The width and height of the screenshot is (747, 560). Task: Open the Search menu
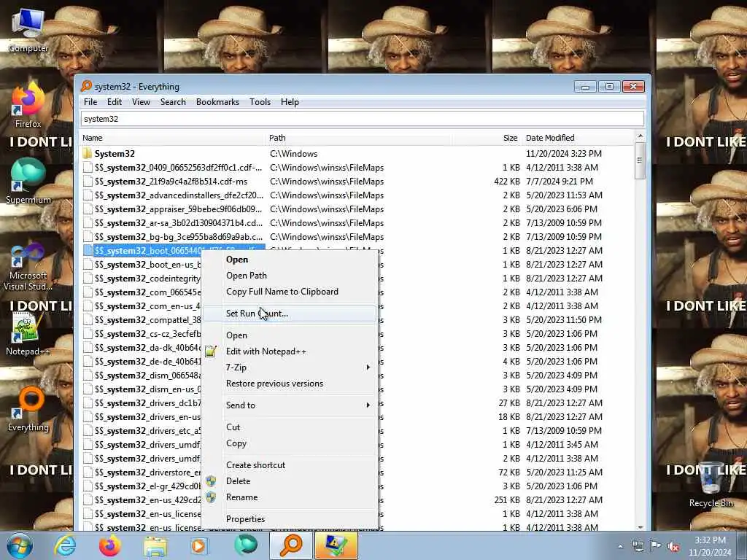tap(173, 102)
